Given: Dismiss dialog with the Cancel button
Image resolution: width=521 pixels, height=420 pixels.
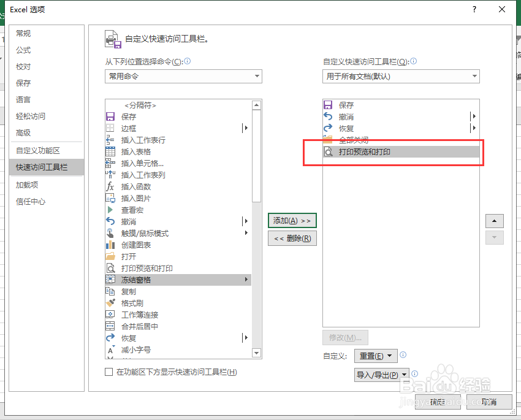Looking at the screenshot, I should [x=489, y=402].
